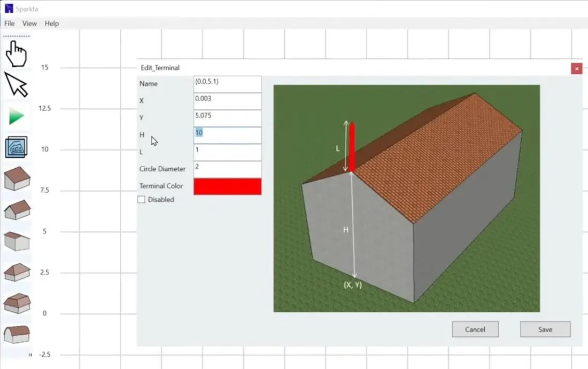Open the File menu
Viewport: 588px width, 369px height.
10,23
